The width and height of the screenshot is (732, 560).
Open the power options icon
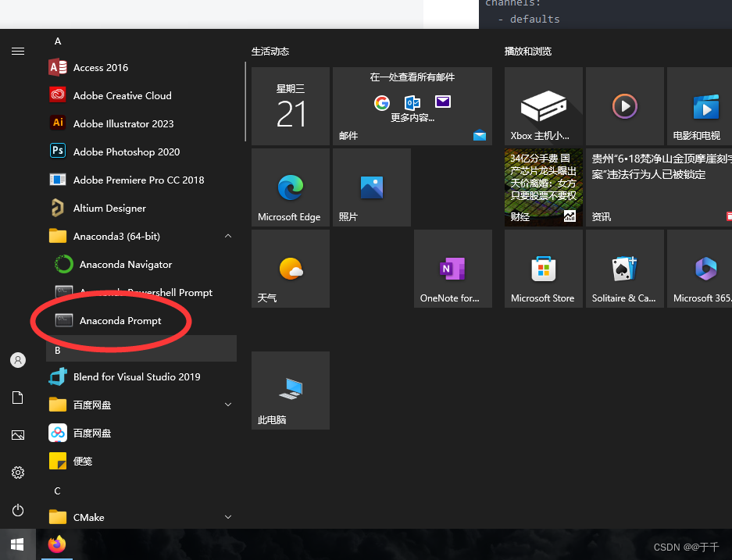[x=18, y=510]
